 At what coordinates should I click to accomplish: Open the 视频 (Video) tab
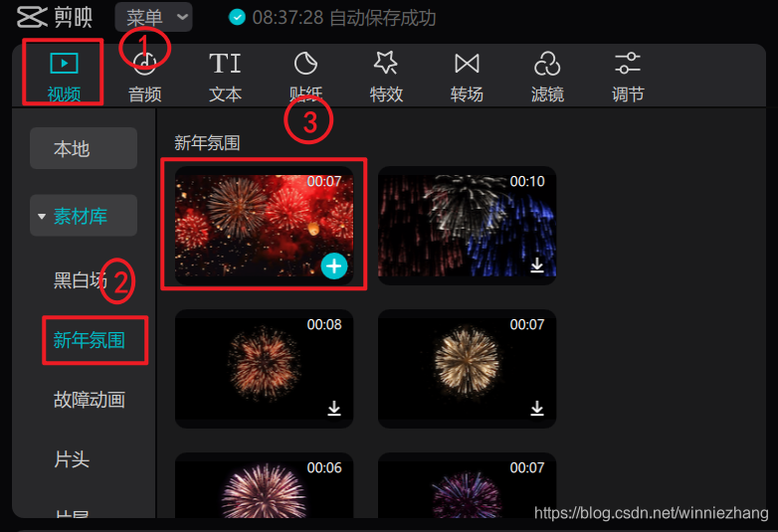coord(64,77)
